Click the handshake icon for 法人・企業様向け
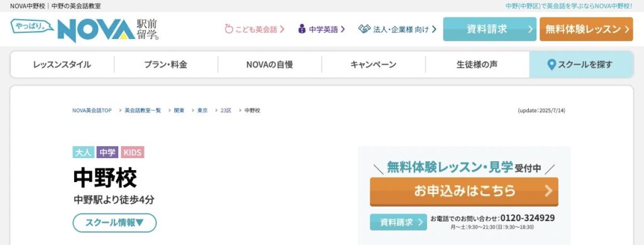This screenshot has width=644, height=245. [x=364, y=29]
